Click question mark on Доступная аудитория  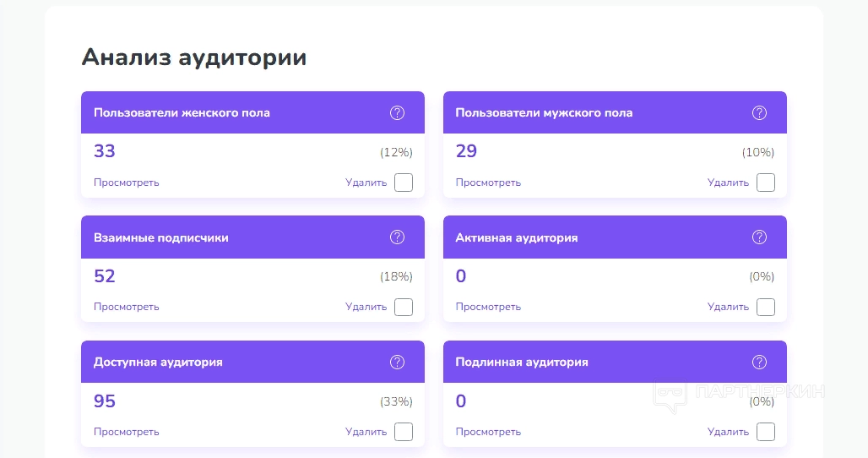[x=397, y=362]
